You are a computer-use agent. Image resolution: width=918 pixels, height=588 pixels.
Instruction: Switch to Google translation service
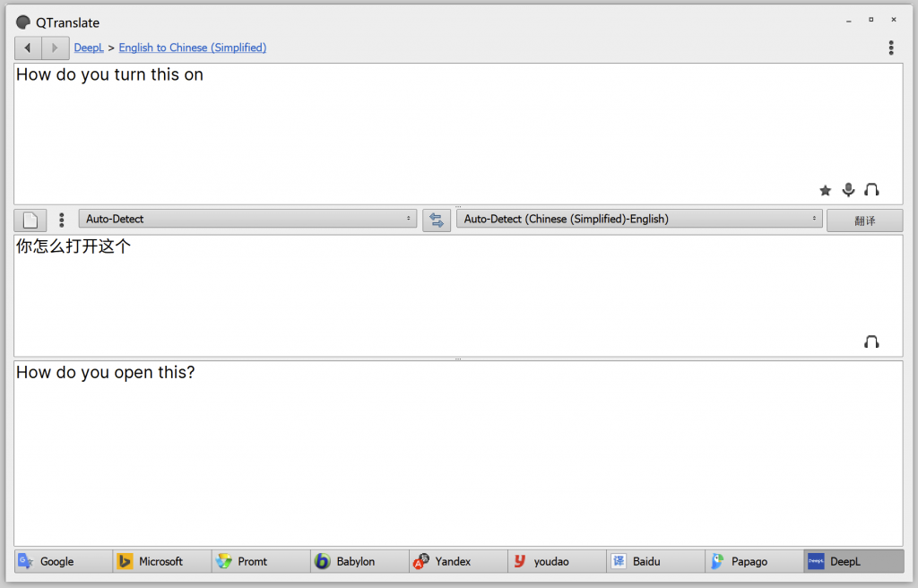(x=63, y=561)
